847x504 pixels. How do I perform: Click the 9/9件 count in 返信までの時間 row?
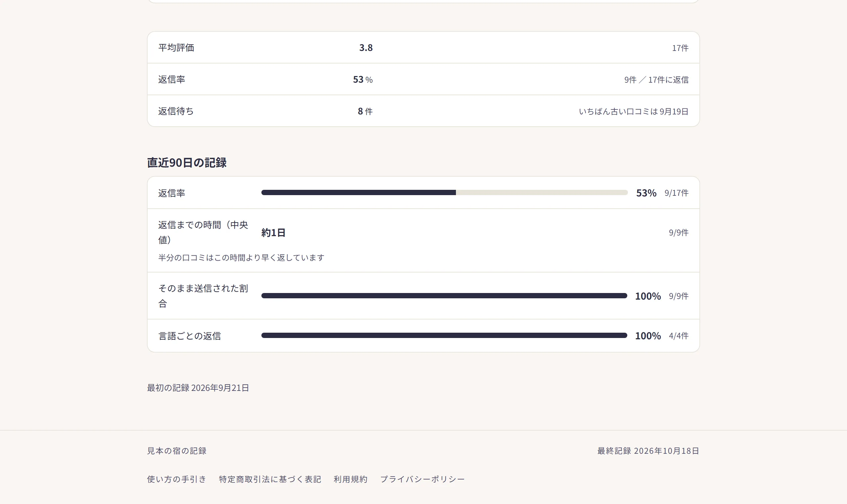pyautogui.click(x=679, y=232)
